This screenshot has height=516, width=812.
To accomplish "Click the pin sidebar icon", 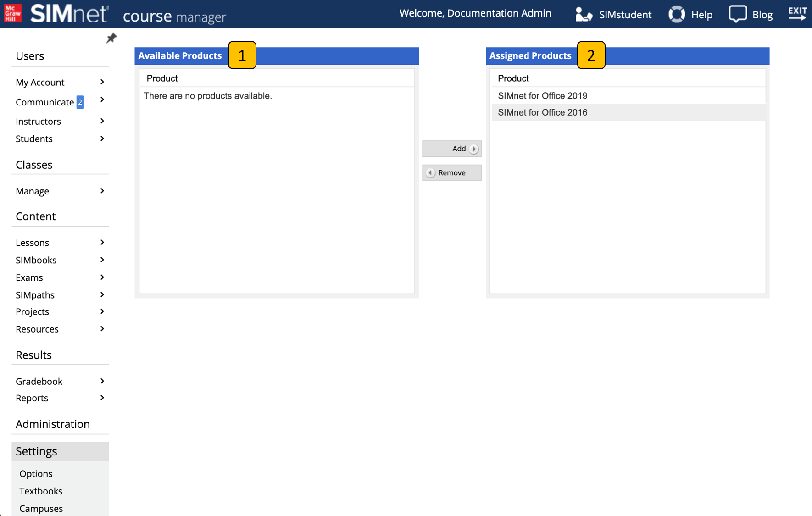I will [111, 38].
